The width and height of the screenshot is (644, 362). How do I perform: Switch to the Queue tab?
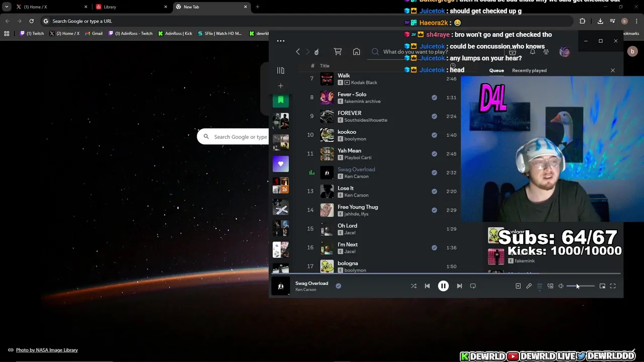[497, 70]
